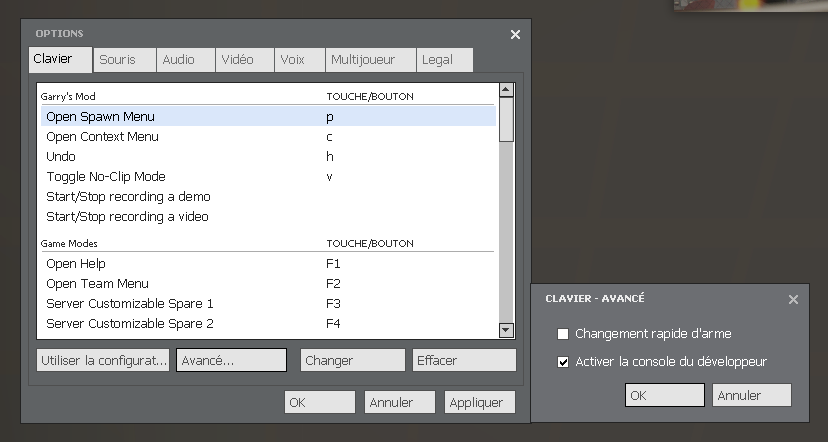Select the Undo binding row
The height and width of the screenshot is (442, 828).
[x=268, y=156]
